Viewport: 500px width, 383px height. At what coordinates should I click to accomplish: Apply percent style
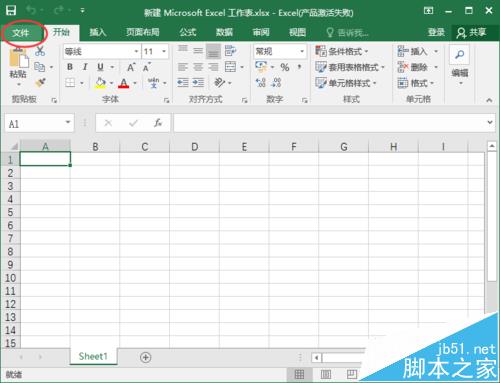285,67
